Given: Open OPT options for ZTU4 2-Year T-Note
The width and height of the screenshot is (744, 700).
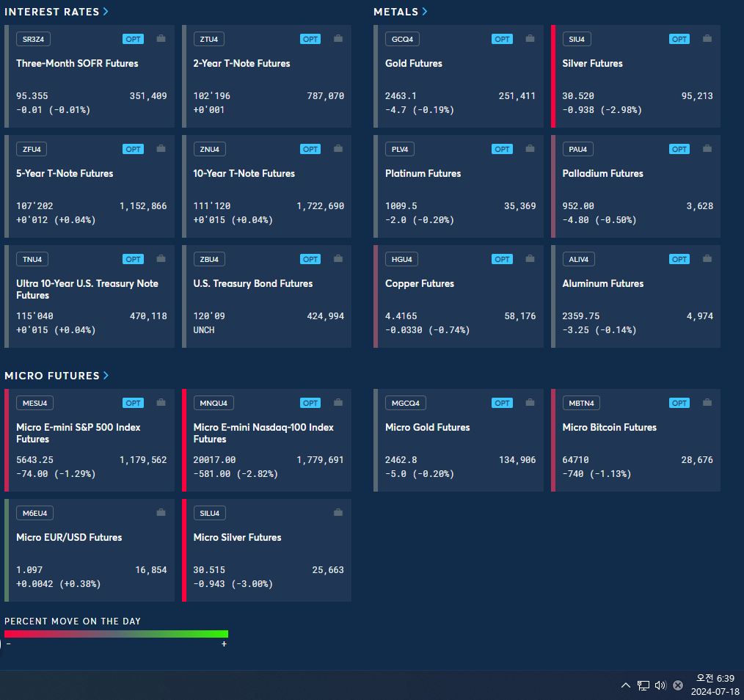Looking at the screenshot, I should (x=310, y=39).
